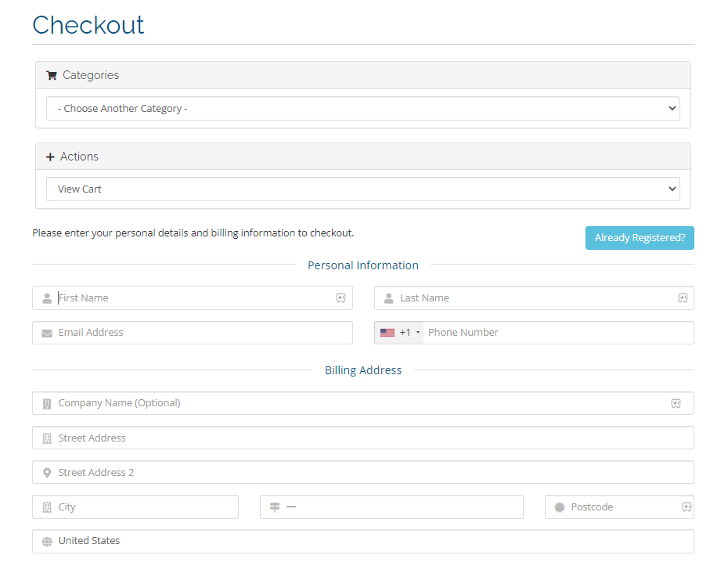Click autofill icon in Last Name field
Screen dimensions: 728x566
pyautogui.click(x=683, y=298)
